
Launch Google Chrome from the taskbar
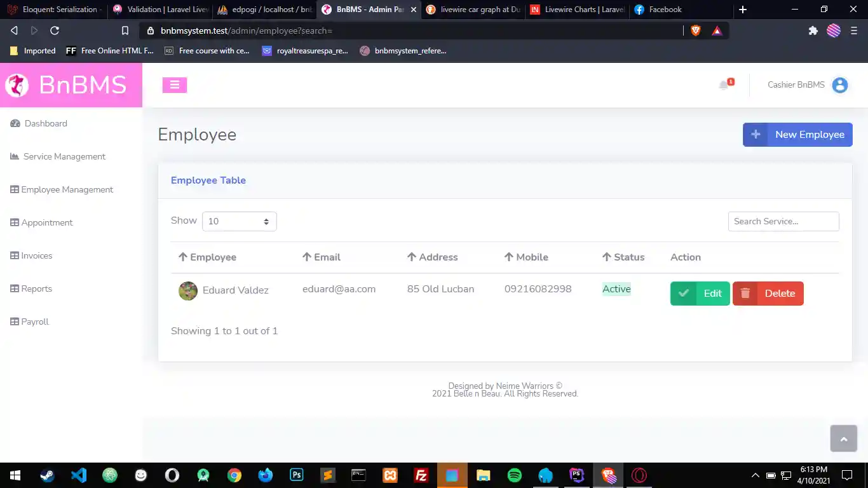234,475
